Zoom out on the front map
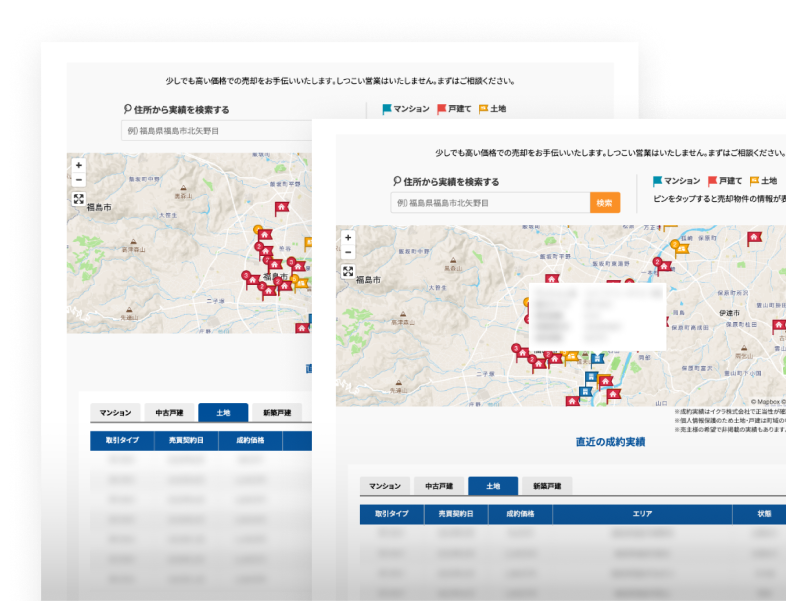 tap(348, 253)
